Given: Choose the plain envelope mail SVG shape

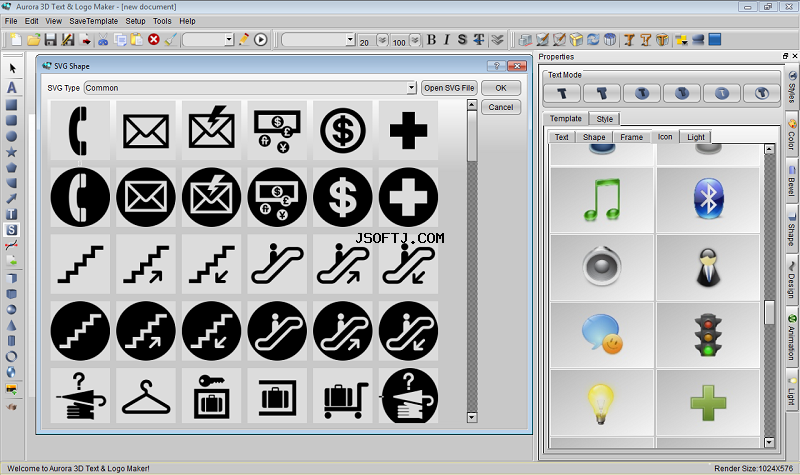Looking at the screenshot, I should (145, 131).
